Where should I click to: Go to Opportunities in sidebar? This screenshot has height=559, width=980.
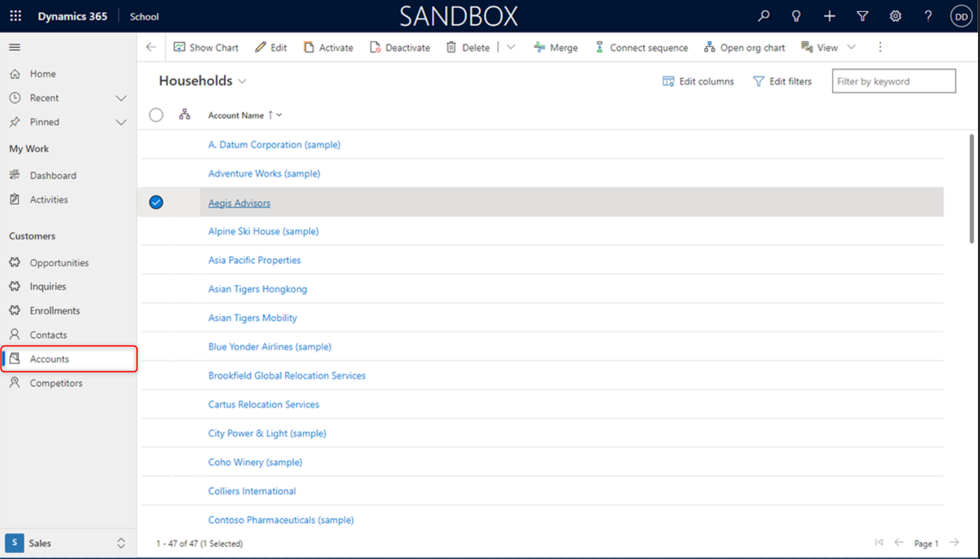point(59,263)
